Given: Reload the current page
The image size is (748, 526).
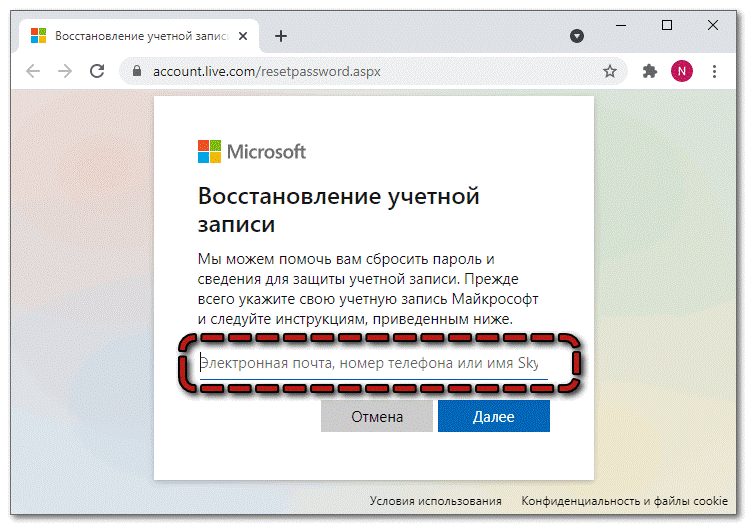Looking at the screenshot, I should coord(97,72).
